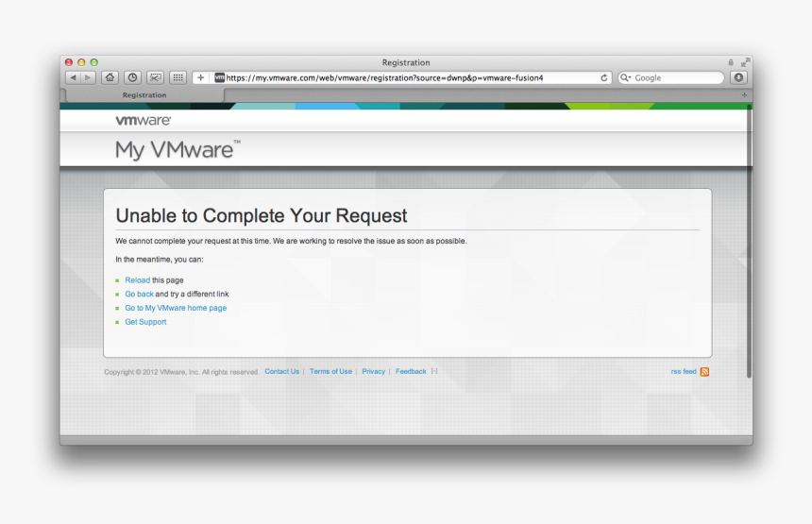Open the downloads button in toolbar
812x524 pixels.
[x=738, y=77]
